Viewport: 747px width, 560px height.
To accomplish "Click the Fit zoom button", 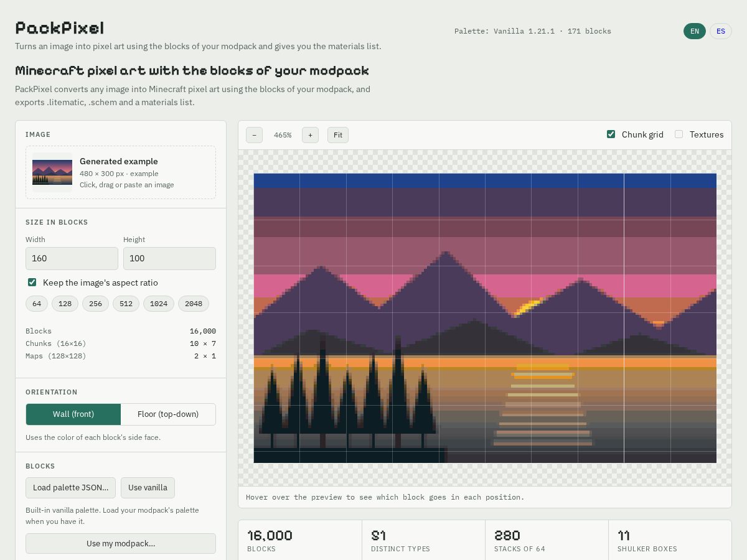I will point(338,135).
